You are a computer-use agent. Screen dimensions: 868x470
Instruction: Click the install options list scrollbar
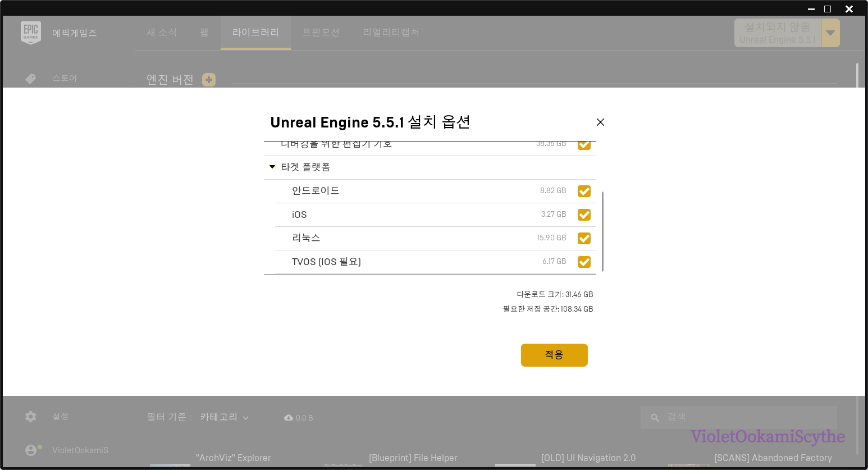[602, 231]
